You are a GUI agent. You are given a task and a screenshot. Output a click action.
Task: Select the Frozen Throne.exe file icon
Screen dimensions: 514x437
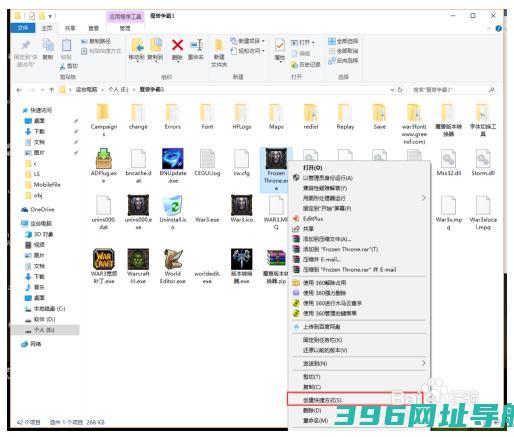(x=276, y=159)
